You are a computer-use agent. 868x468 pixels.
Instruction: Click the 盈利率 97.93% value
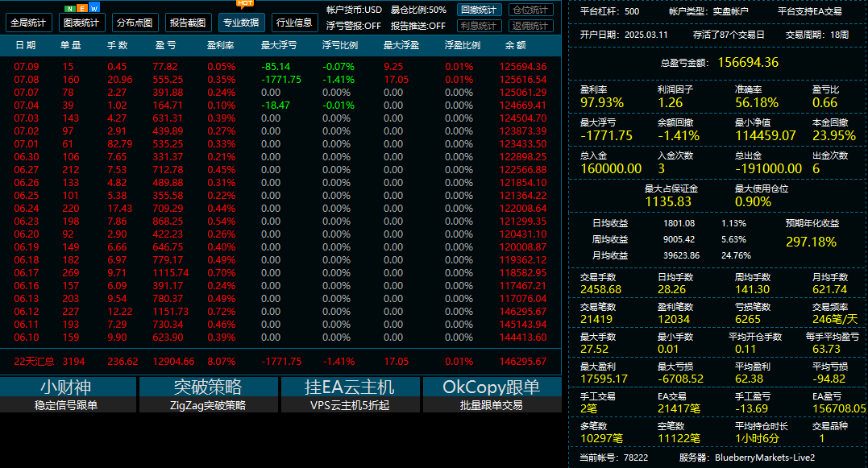[x=602, y=102]
